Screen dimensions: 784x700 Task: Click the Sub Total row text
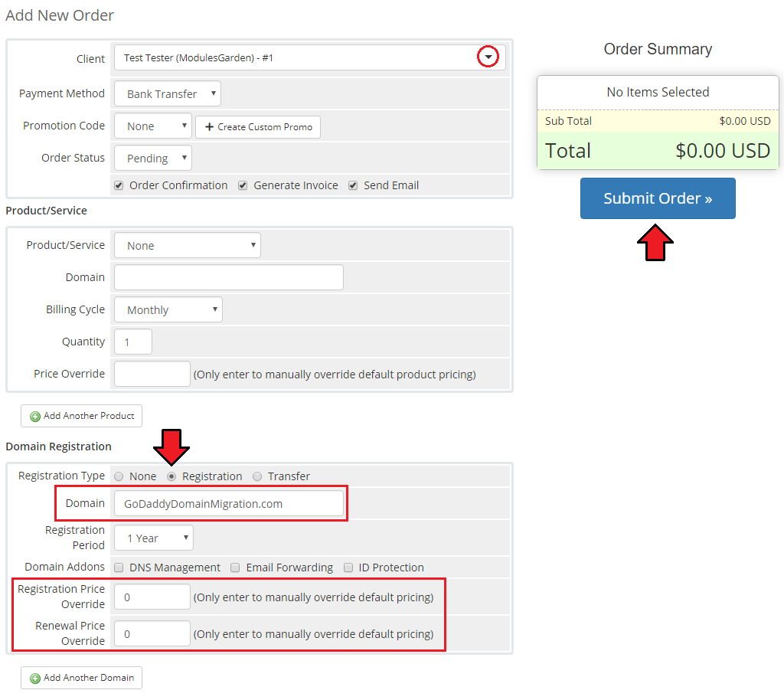569,121
